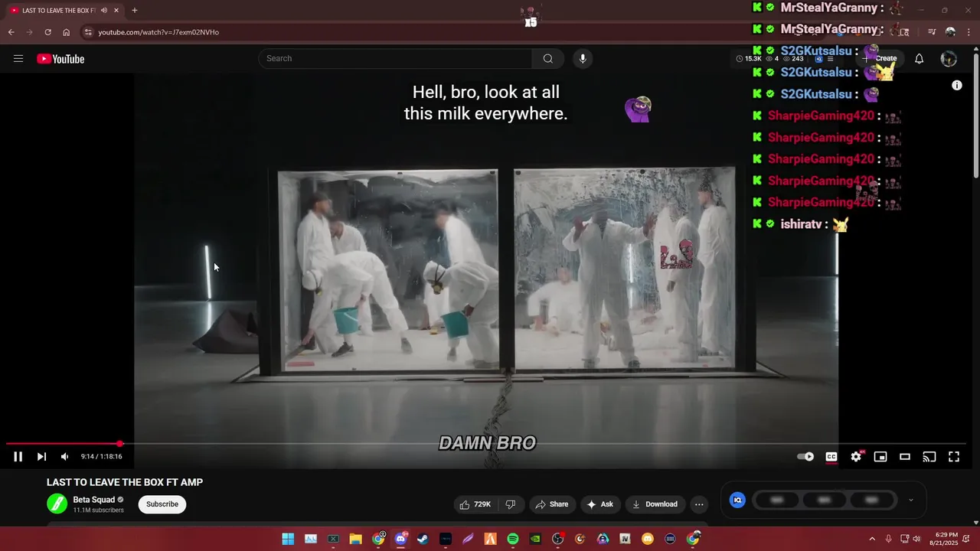Click the Beta Squad channel avatar
Screen dimensions: 980x551
click(57, 504)
